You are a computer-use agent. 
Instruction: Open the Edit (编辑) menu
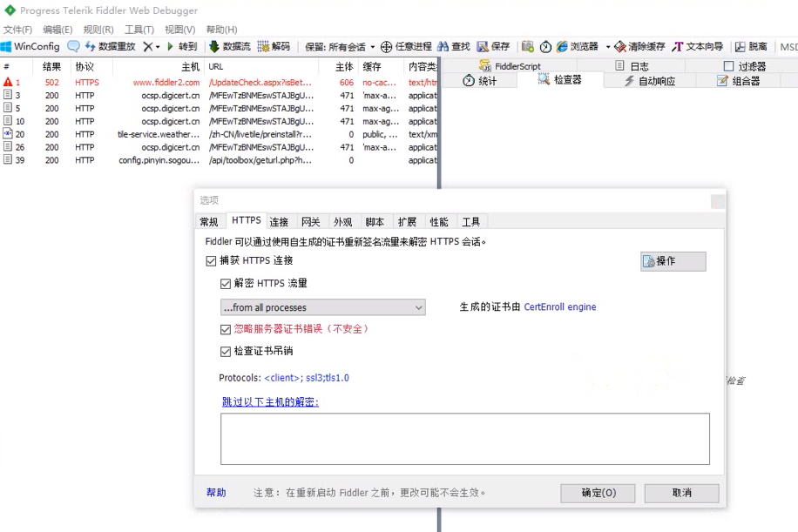point(57,30)
